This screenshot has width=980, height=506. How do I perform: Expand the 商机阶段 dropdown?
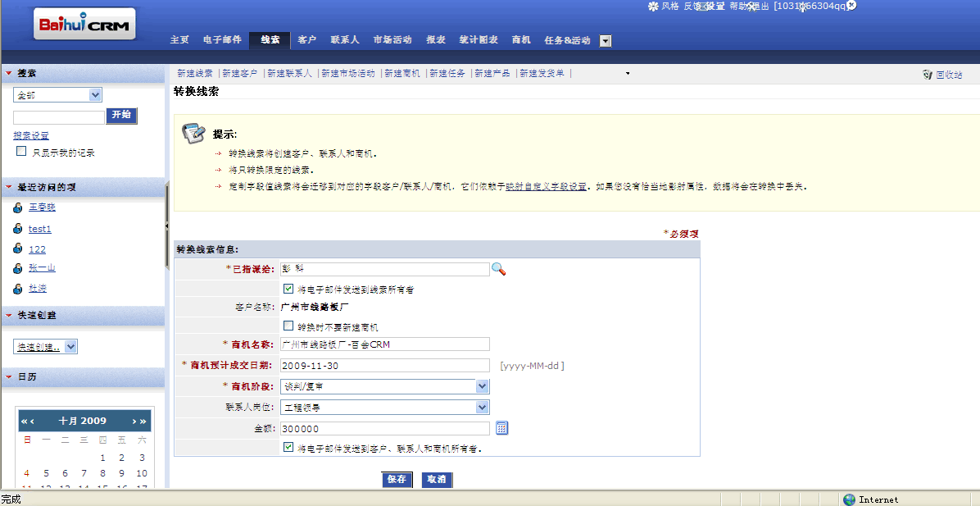482,385
